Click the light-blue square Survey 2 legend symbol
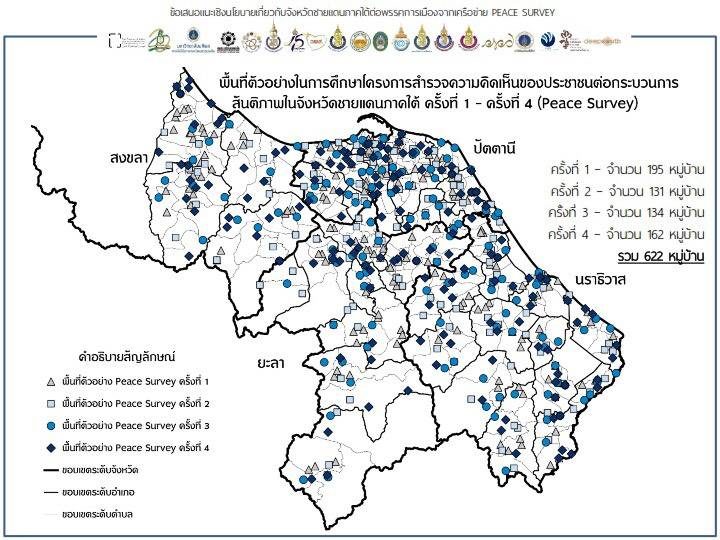The height and width of the screenshot is (540, 720). [x=51, y=404]
